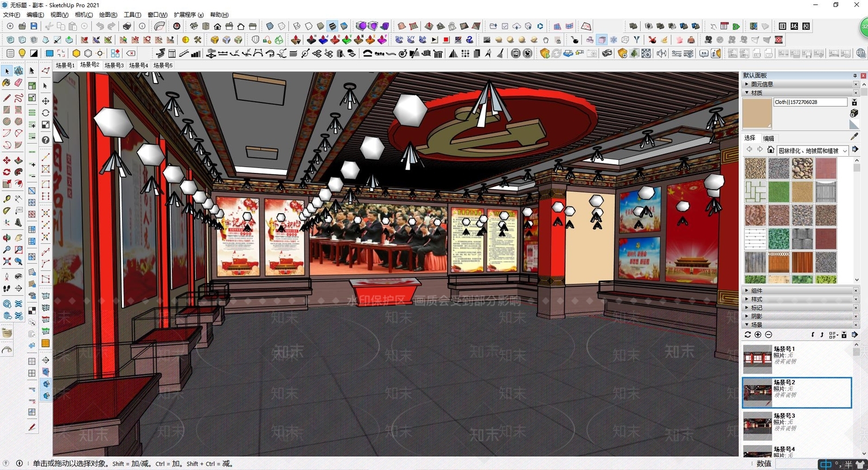Screen dimensions: 868x470
Task: Expand the 样式 panel
Action: click(800, 299)
